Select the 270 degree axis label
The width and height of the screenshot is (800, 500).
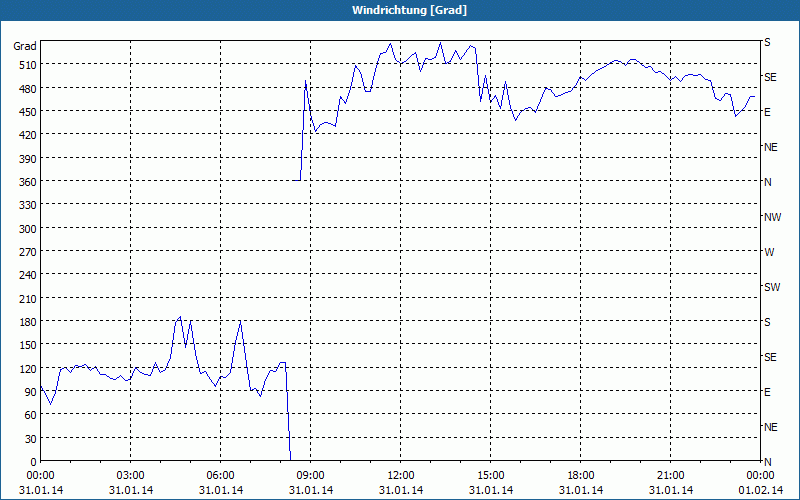28,252
